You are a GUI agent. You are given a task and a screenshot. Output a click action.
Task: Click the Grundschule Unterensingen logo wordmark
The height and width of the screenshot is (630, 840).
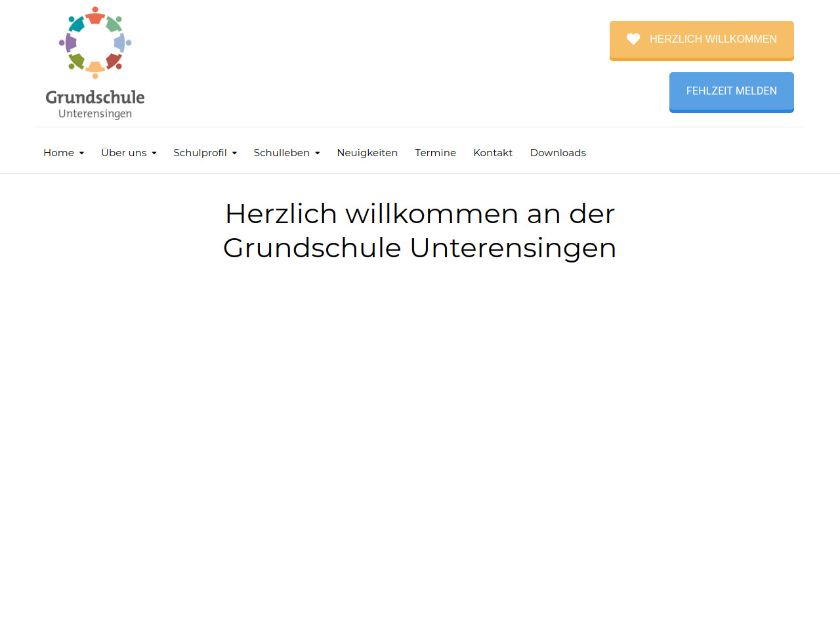click(x=95, y=104)
